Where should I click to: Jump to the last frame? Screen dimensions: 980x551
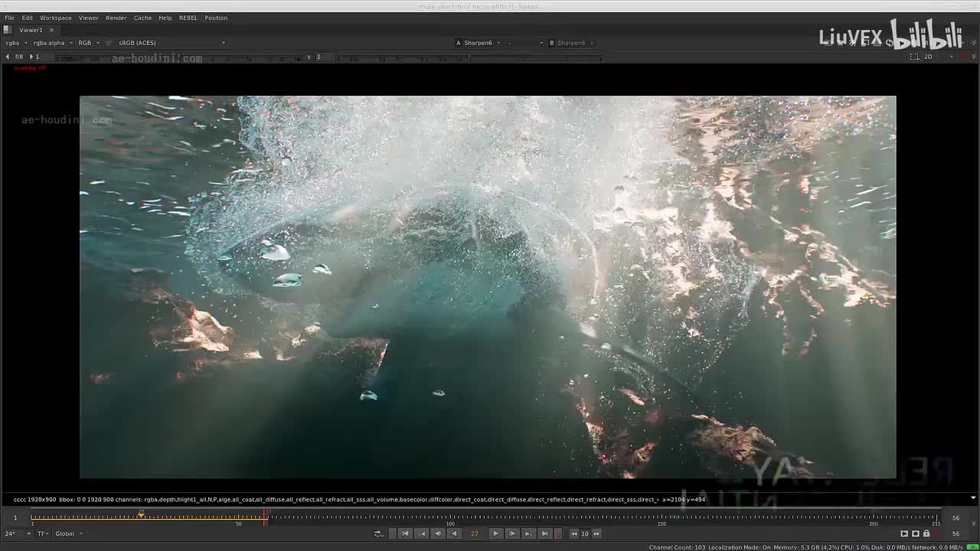click(x=544, y=533)
